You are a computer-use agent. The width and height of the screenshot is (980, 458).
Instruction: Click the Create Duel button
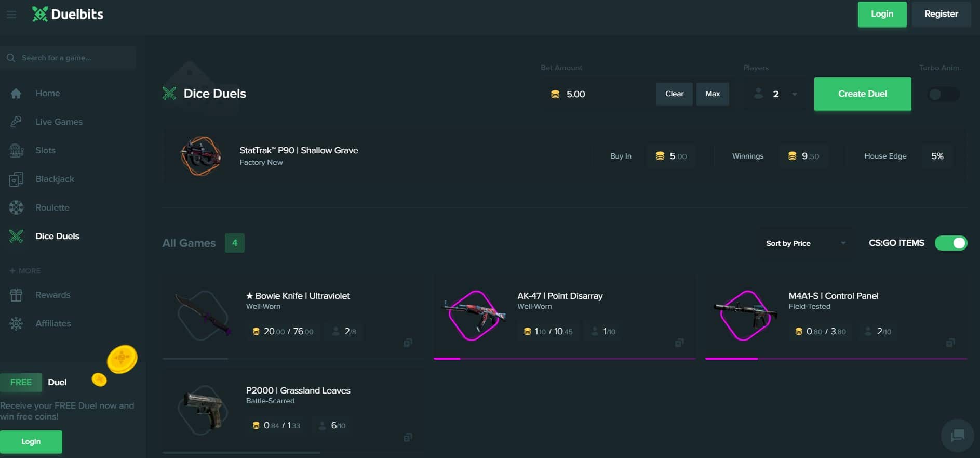[x=863, y=94]
